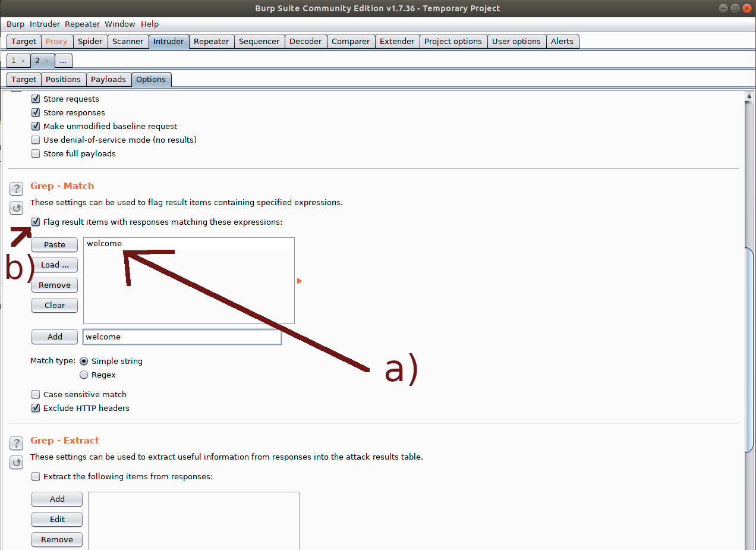Screen dimensions: 756x550
Task: Click the Clear button
Action: point(55,305)
